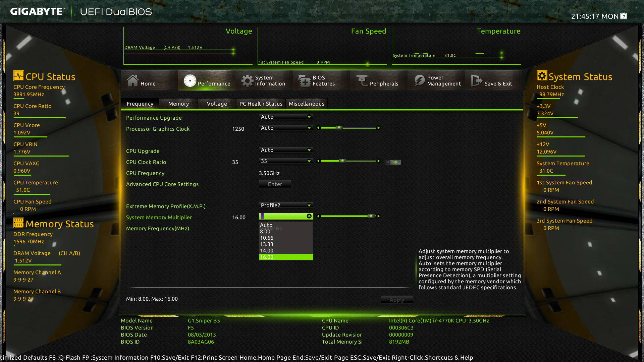Screen dimensions: 644x362
Task: Click CPU Clock Ratio slider left arrow
Action: [318, 161]
